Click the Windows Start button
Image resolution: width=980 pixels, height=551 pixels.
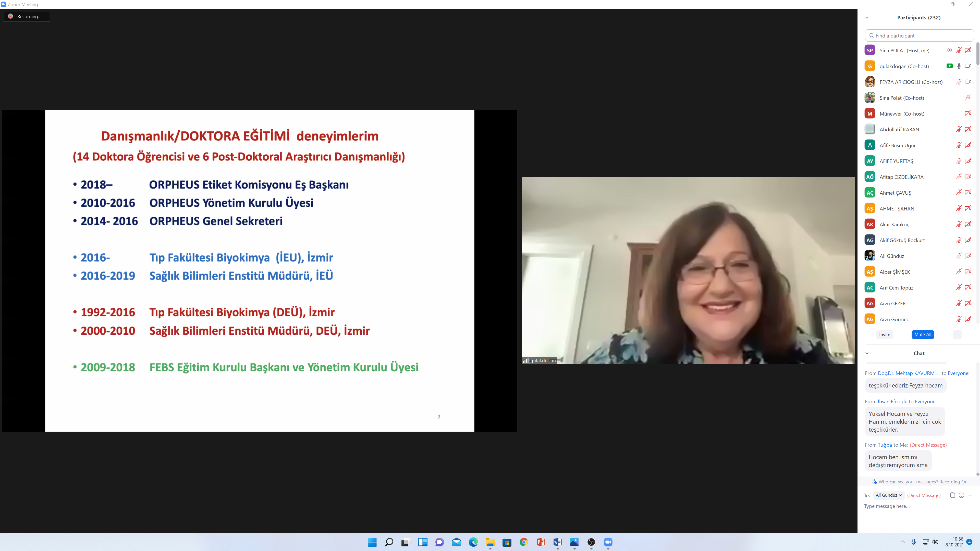tap(372, 542)
